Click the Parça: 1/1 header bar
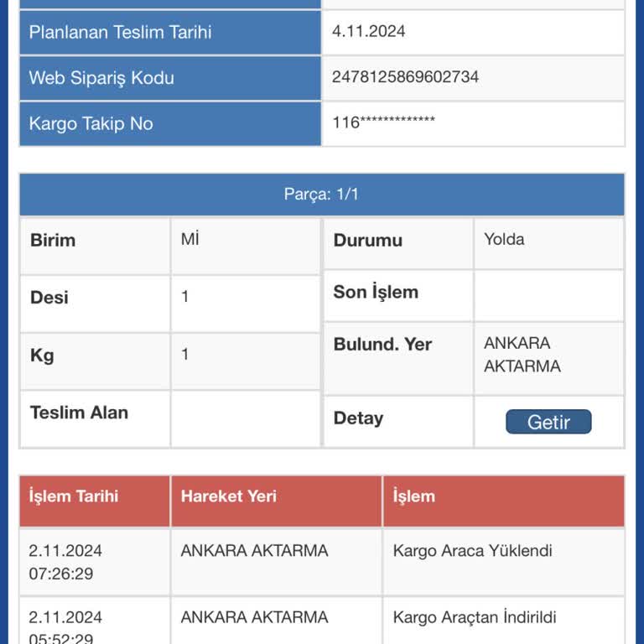This screenshot has width=644, height=644. [x=322, y=195]
